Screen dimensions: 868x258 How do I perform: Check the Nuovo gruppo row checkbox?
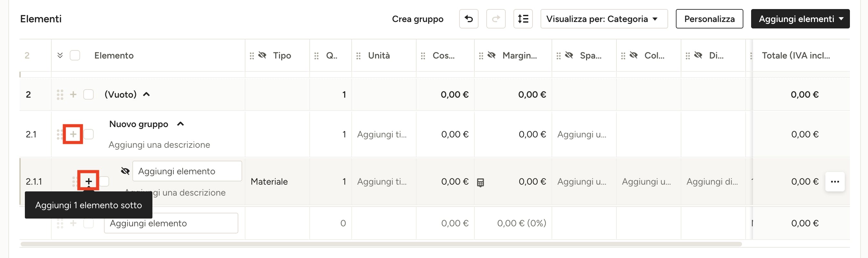(x=88, y=134)
